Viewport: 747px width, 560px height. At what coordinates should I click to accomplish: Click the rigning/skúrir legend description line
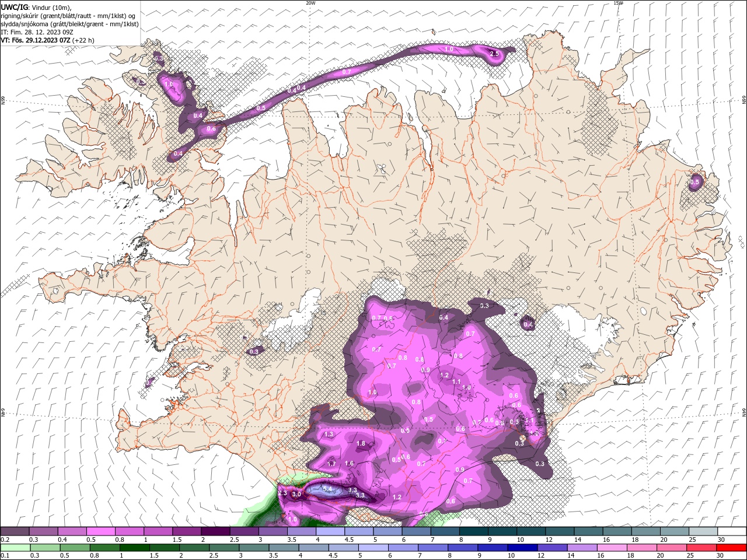pyautogui.click(x=68, y=15)
